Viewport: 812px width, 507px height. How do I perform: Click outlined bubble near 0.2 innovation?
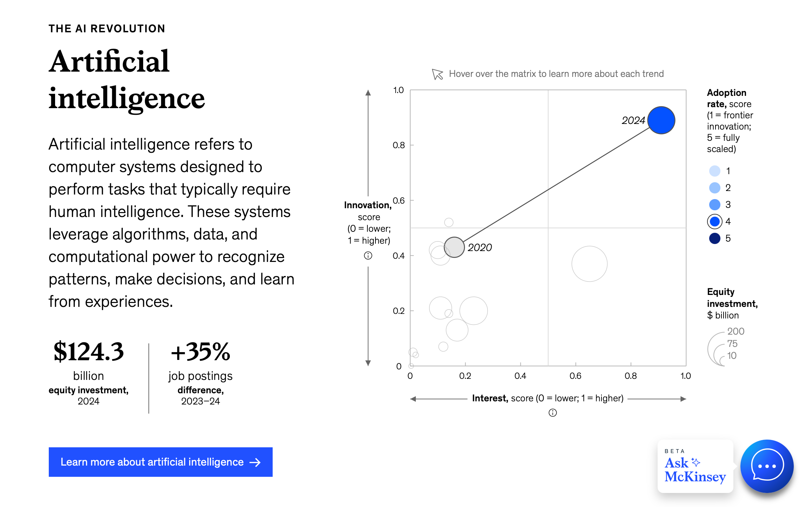coord(474,311)
